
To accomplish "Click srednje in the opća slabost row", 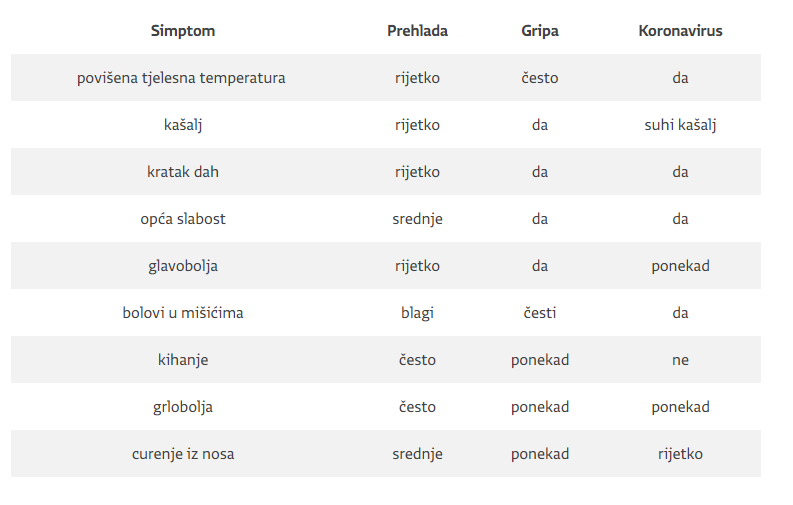I will tap(417, 219).
